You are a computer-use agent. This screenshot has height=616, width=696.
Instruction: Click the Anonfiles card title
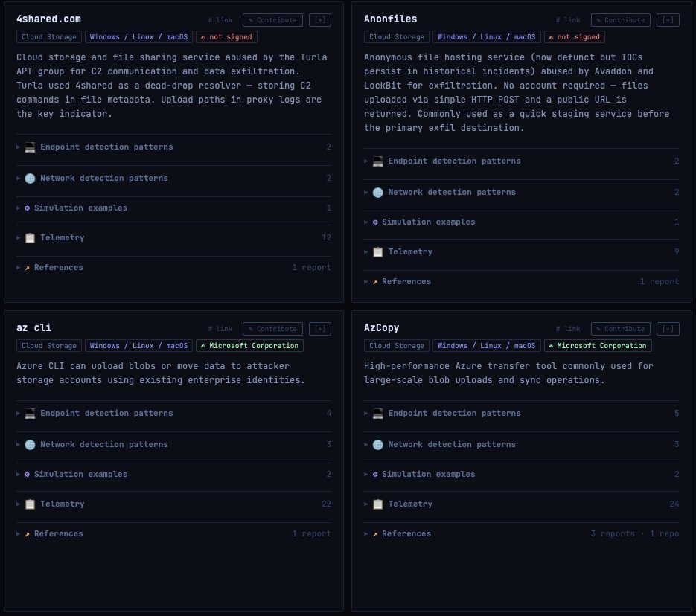tap(391, 19)
